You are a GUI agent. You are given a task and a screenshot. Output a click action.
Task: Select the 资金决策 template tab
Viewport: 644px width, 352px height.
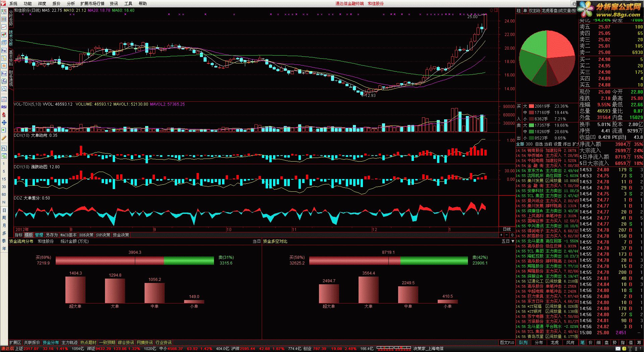(121, 235)
